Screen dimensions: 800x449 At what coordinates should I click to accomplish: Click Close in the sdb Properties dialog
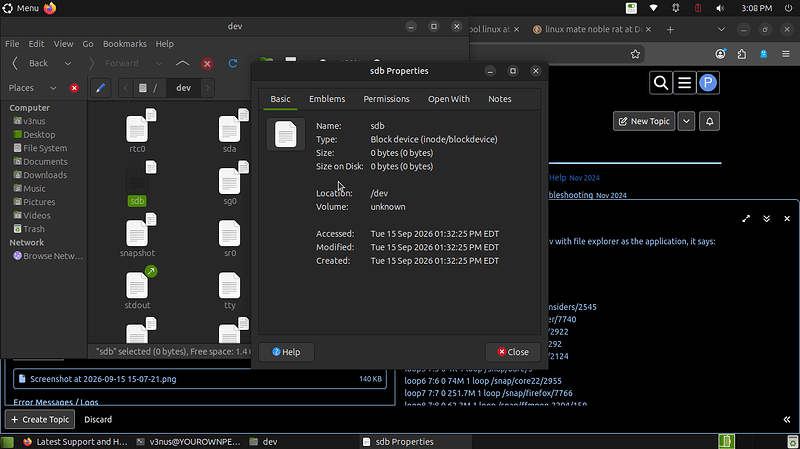(x=513, y=352)
